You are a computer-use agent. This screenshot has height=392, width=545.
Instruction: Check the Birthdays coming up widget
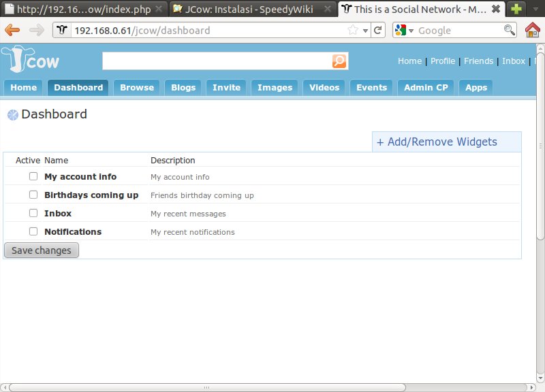coord(33,195)
